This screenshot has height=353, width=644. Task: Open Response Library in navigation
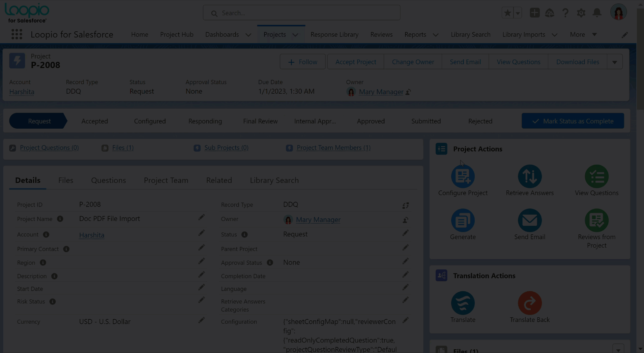pos(334,34)
